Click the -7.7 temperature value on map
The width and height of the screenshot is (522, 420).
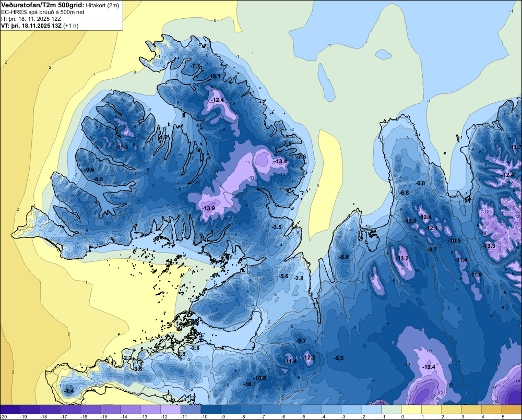click(195, 66)
